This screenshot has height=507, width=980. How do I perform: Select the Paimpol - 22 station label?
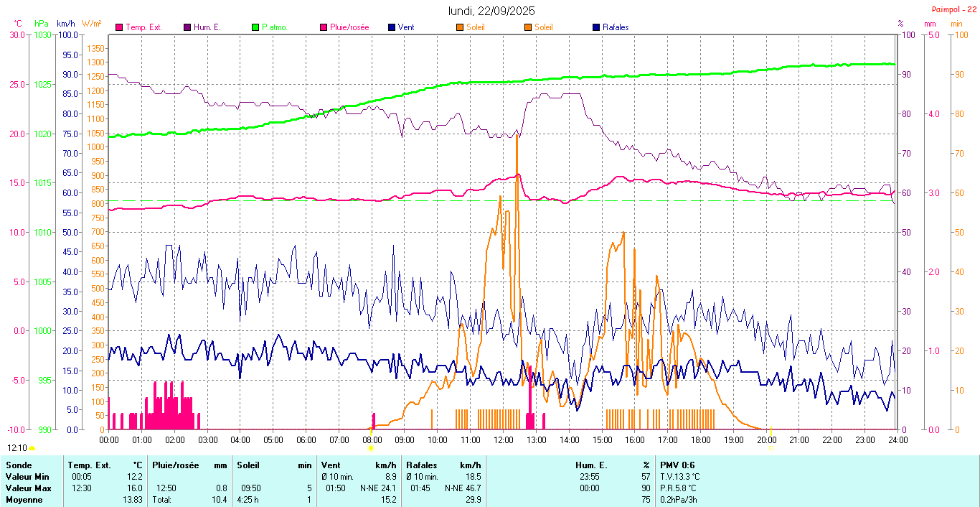(x=955, y=9)
